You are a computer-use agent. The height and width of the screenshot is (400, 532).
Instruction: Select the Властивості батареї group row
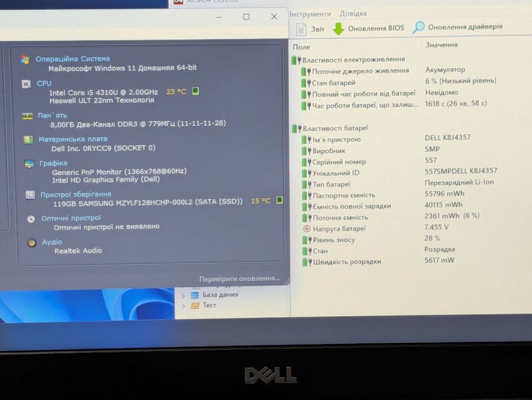(330, 128)
